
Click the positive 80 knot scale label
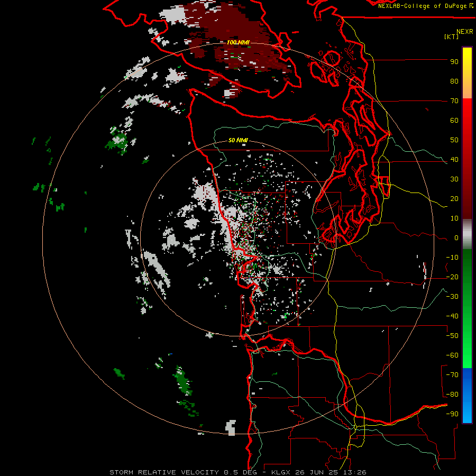tap(454, 81)
